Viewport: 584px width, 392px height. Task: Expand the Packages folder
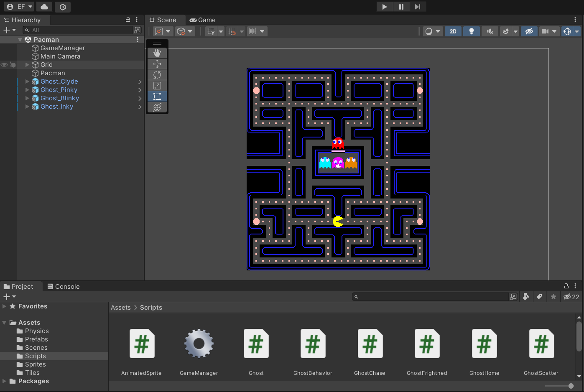pos(4,381)
